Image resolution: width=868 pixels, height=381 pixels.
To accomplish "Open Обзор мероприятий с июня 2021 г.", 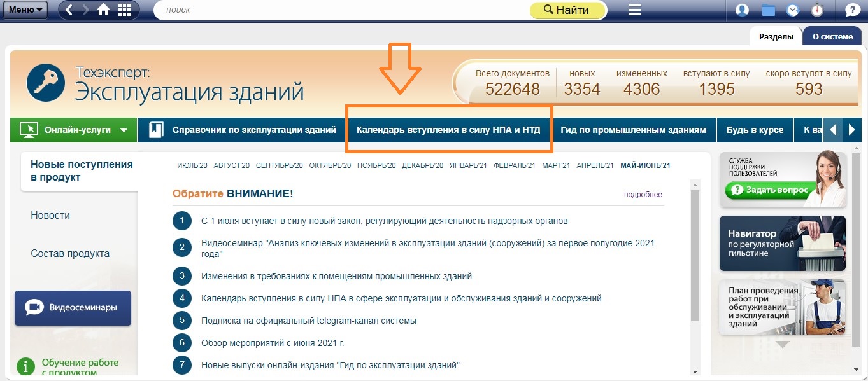I will click(x=273, y=343).
